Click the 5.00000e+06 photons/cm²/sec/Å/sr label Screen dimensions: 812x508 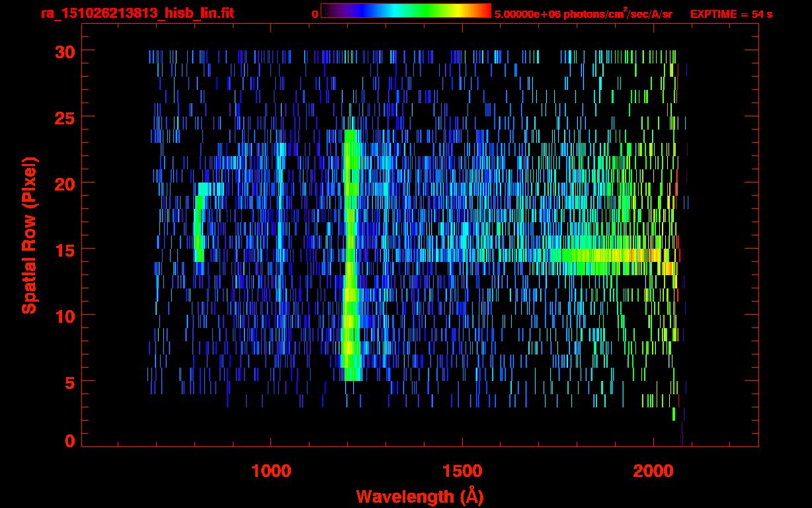pyautogui.click(x=583, y=13)
